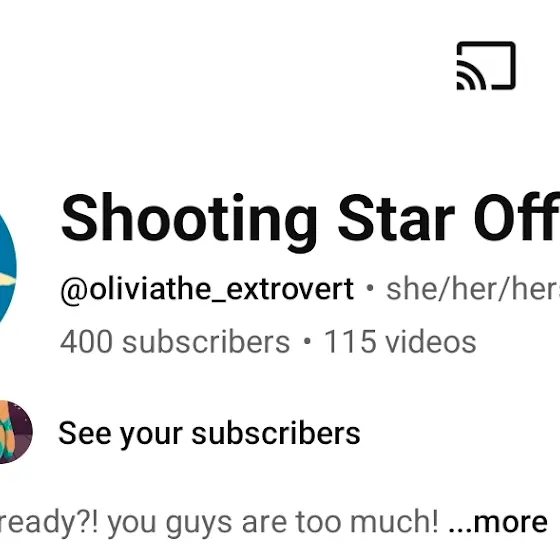Click the 400 subscribers count
The width and height of the screenshot is (560, 560).
[175, 342]
